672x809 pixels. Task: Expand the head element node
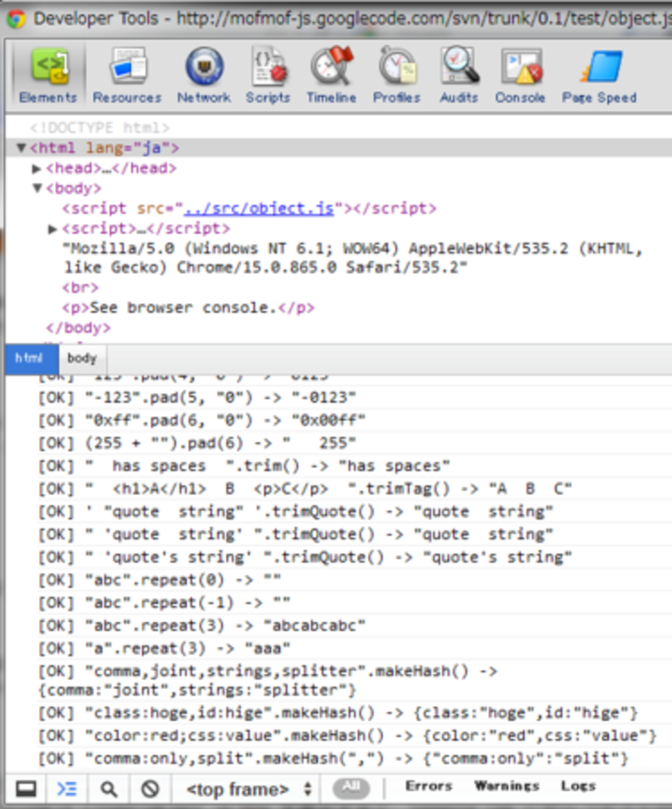tap(36, 169)
